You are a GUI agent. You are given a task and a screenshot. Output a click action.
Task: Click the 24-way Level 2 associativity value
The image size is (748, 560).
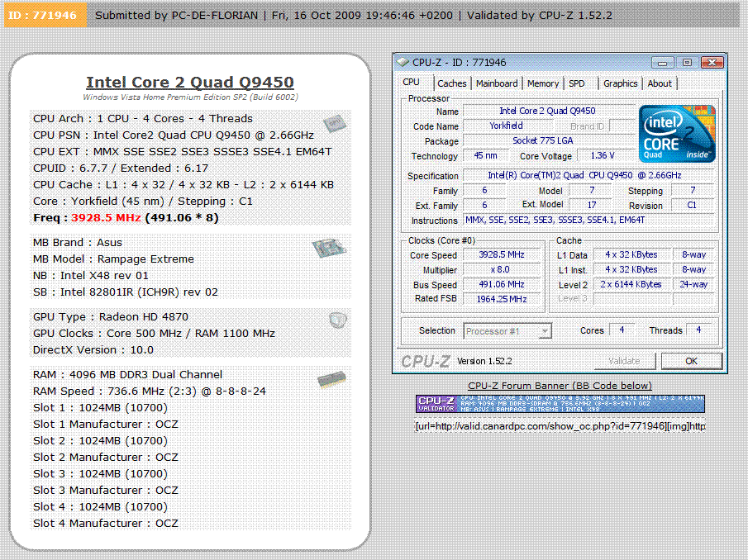693,284
